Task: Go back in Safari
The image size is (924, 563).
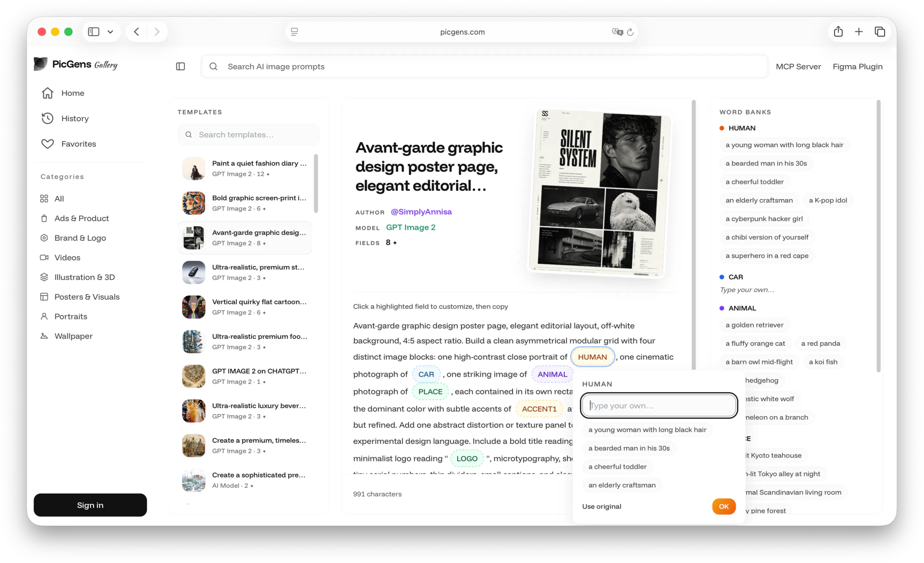Action: point(136,32)
